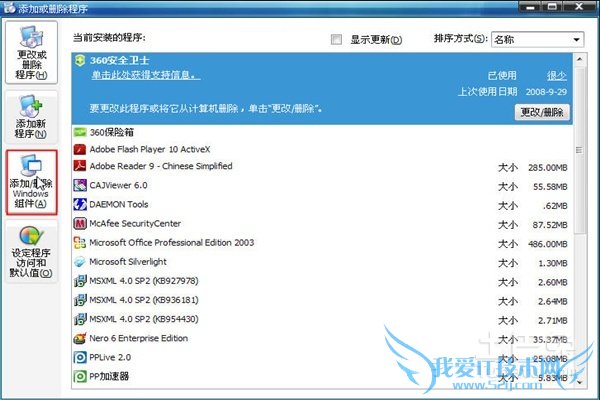Open Set Program Access and Defaults (设定程序访问和默认值)

[x=31, y=251]
